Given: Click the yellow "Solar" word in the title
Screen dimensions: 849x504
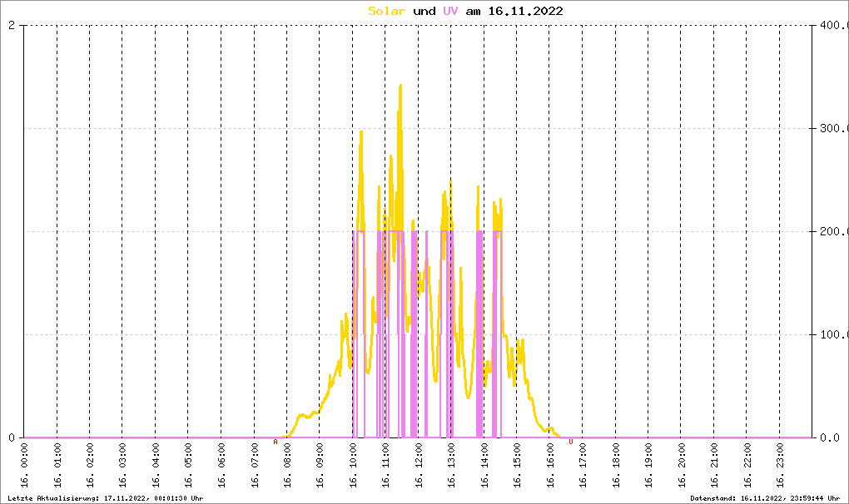Looking at the screenshot, I should coord(387,11).
